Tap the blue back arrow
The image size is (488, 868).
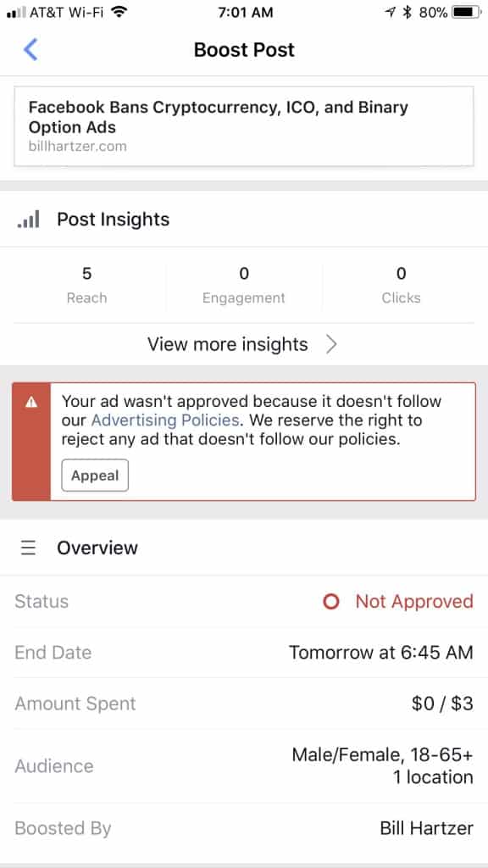click(x=30, y=49)
